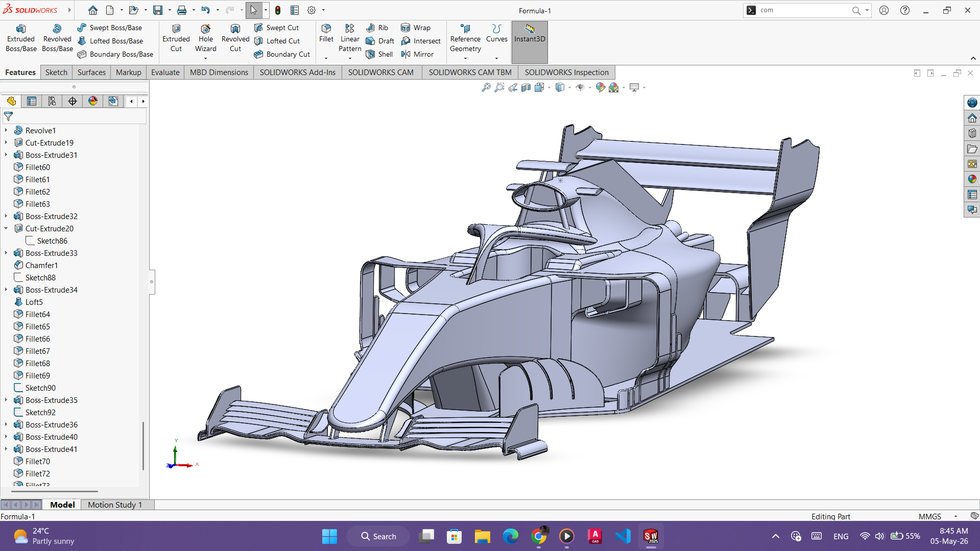Open the DisplayManager tab

pos(93,101)
